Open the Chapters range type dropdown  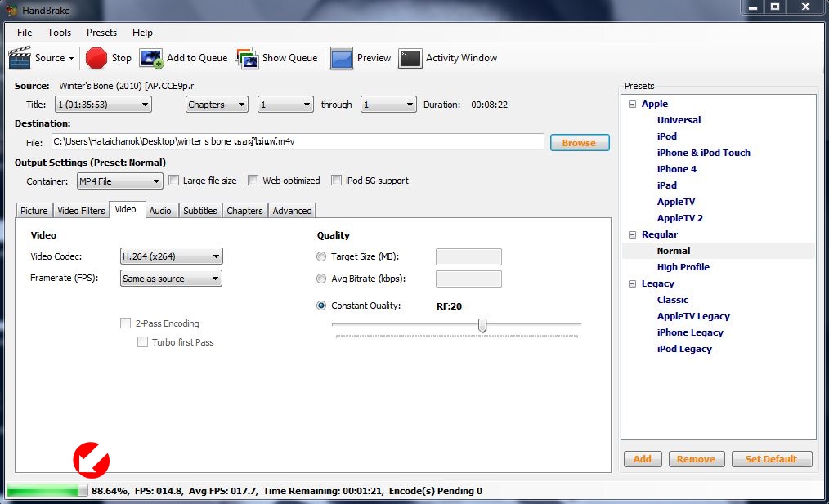click(x=217, y=104)
